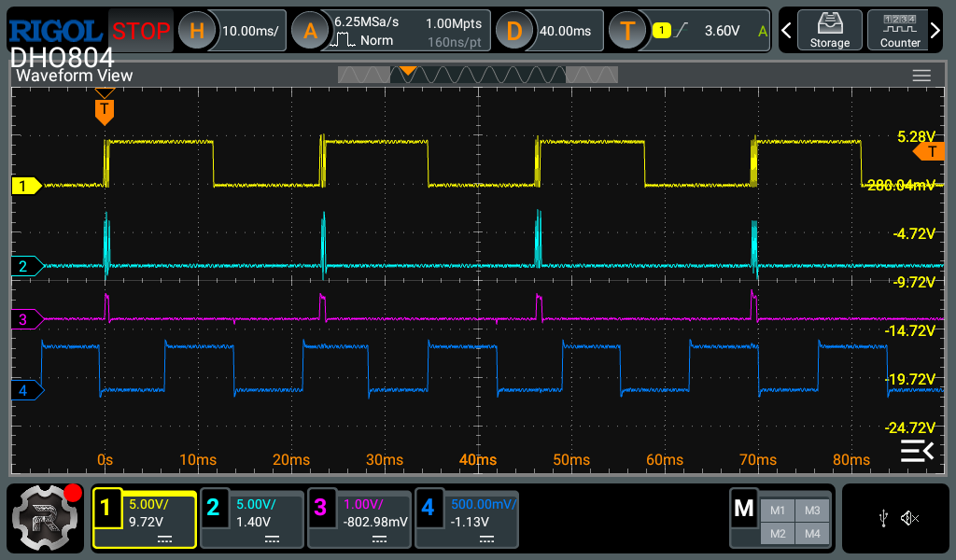Click the 160ns/pt sampling interval readout
956x560 pixels.
[455, 43]
